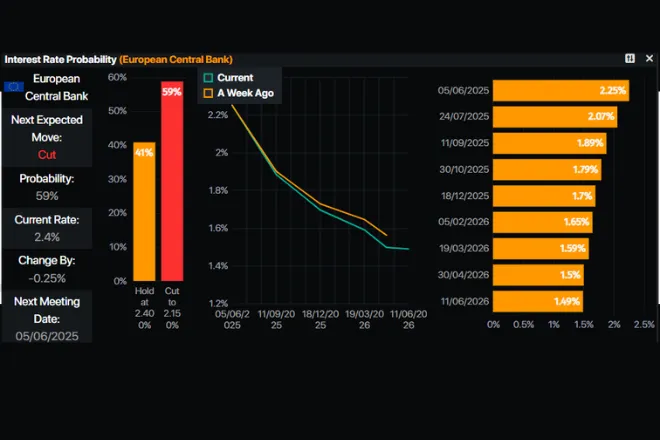This screenshot has width=660, height=440.
Task: Click the European Union flag icon
Action: tap(13, 87)
